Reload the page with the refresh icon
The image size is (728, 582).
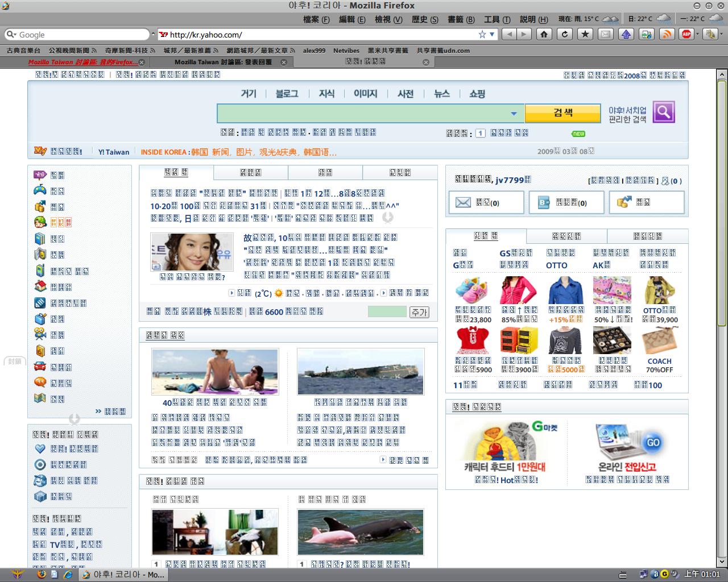[564, 34]
